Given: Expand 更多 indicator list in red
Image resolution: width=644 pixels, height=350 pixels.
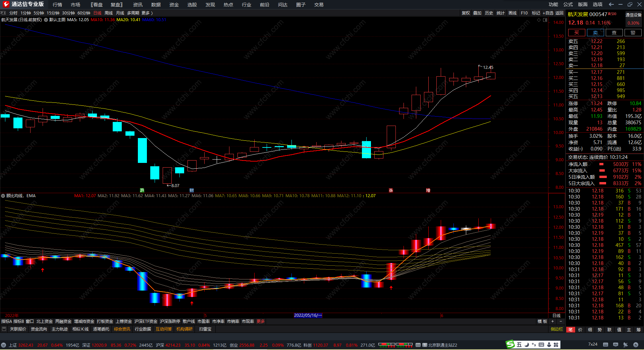Looking at the screenshot, I should tap(261, 321).
